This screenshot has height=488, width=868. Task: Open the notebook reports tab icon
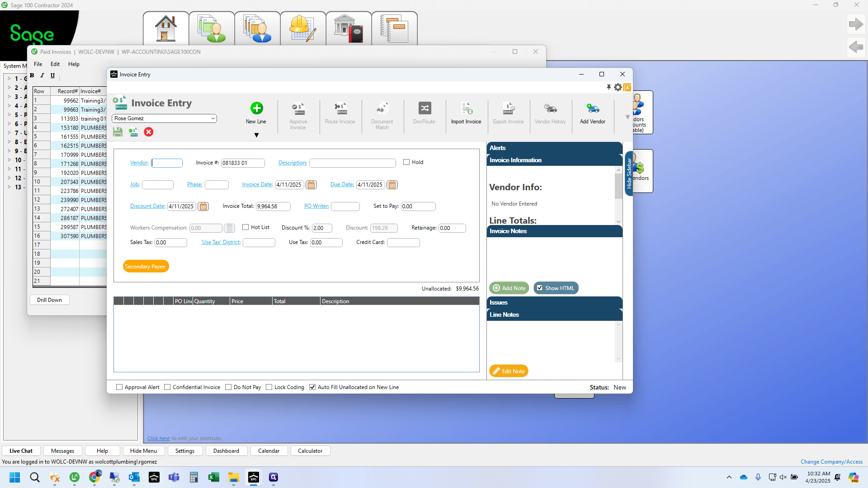pyautogui.click(x=394, y=28)
